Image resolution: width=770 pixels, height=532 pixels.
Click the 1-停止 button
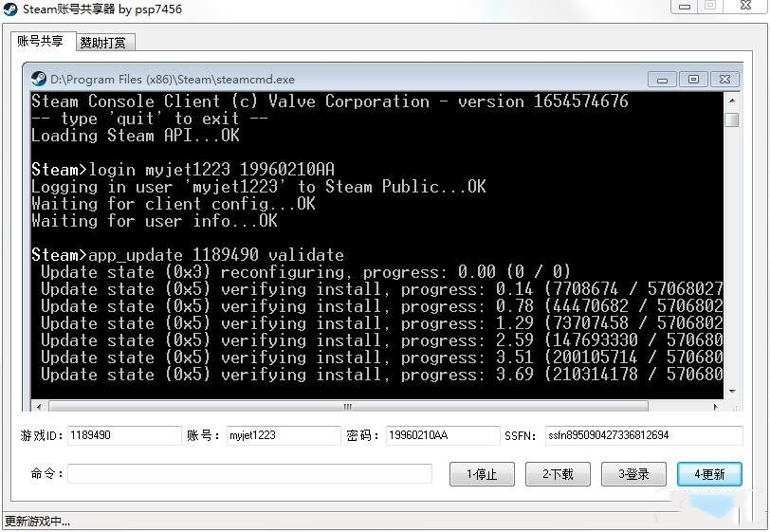(x=482, y=474)
